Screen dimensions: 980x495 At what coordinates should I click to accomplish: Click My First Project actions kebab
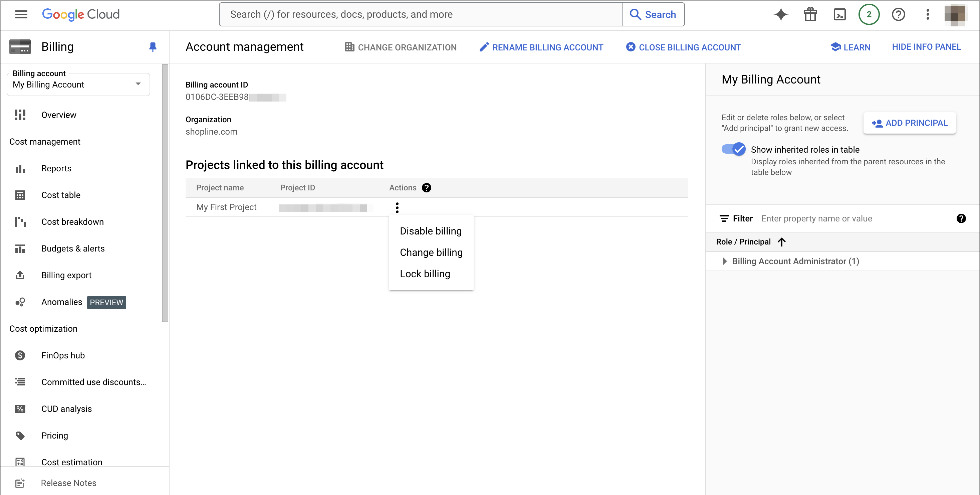397,207
